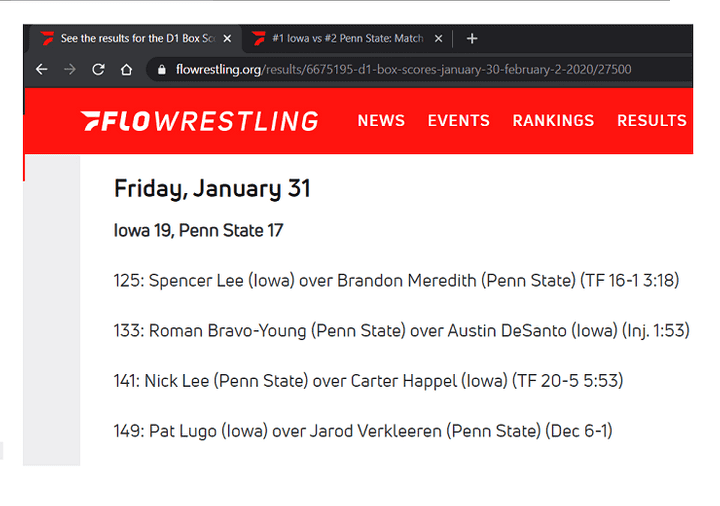Viewport: 720px width, 506px height.
Task: Open the RANKINGS menu item
Action: (x=553, y=121)
